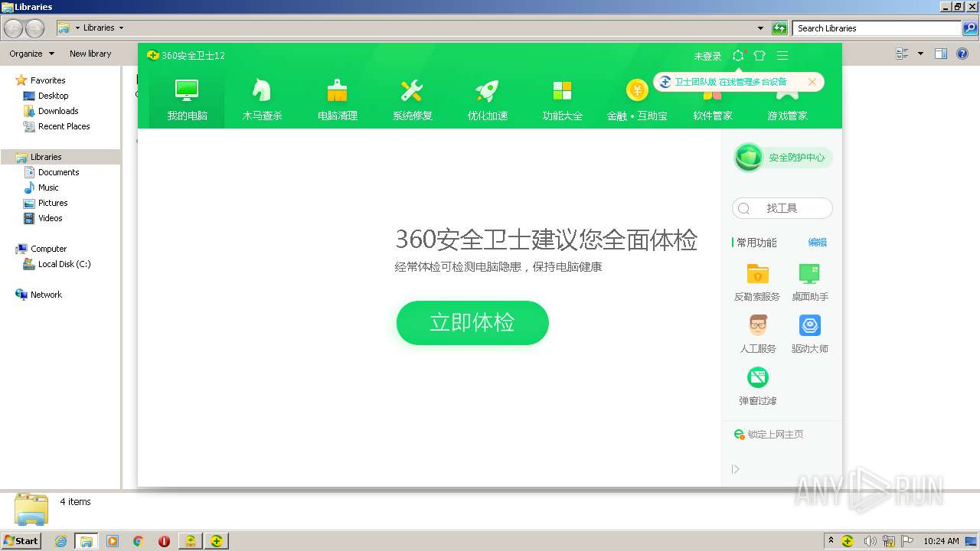Select Videos library in navigation pane
Viewport: 980px width, 551px height.
click(x=51, y=218)
